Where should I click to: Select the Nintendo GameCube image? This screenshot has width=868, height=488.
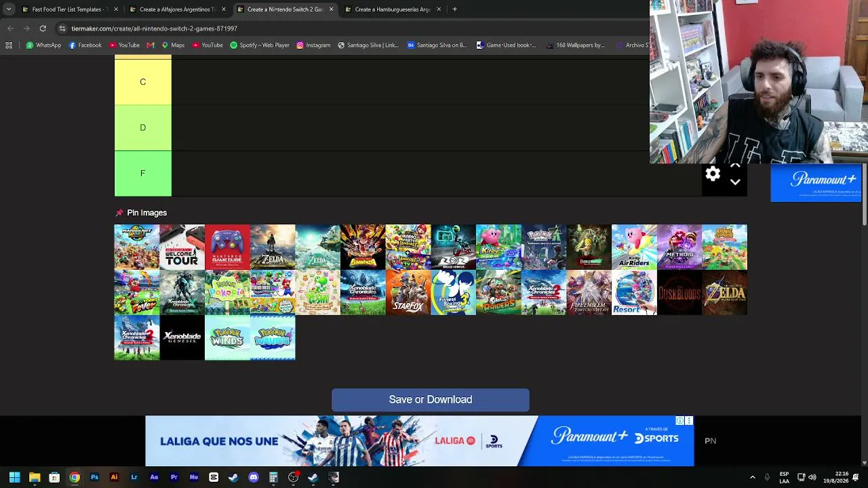tap(227, 247)
